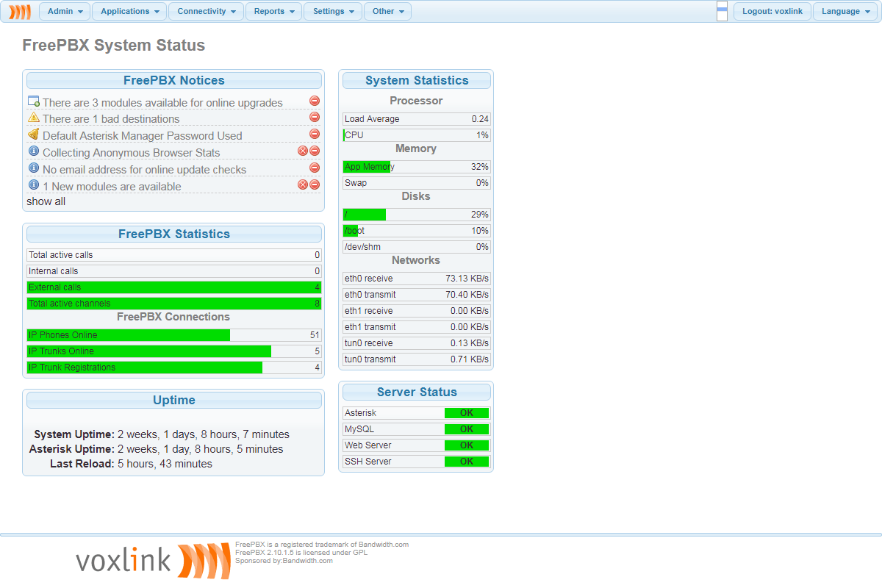Open the 1 bad destinations notice

111,119
